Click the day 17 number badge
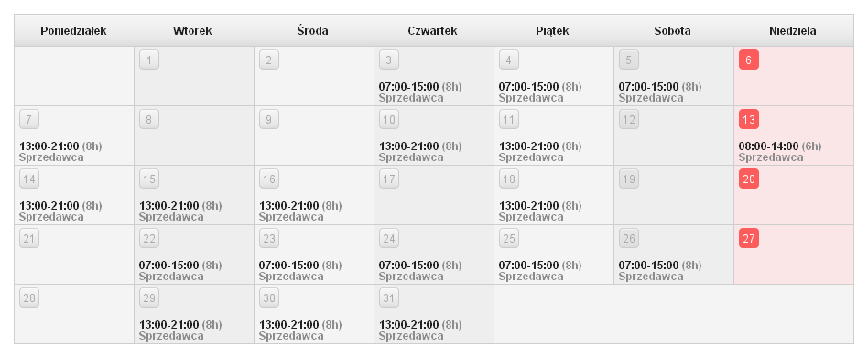 [x=388, y=179]
